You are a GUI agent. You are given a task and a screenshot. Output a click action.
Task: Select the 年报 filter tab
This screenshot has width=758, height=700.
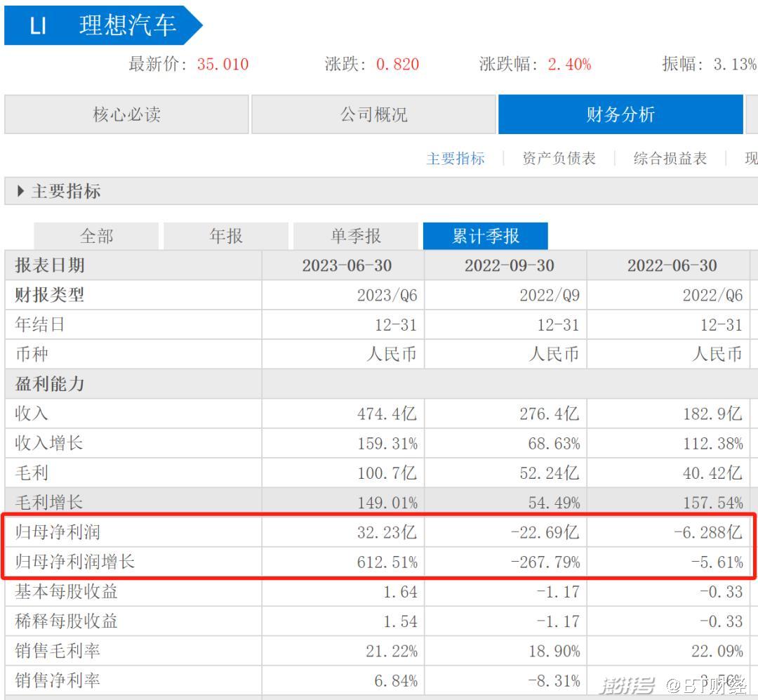pos(225,235)
